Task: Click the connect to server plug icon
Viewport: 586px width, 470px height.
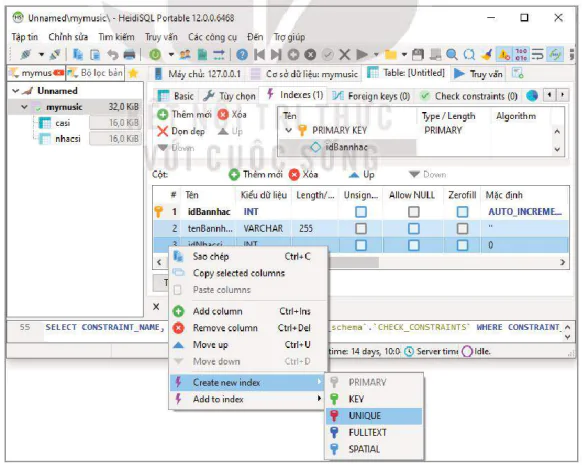Action: [26, 55]
